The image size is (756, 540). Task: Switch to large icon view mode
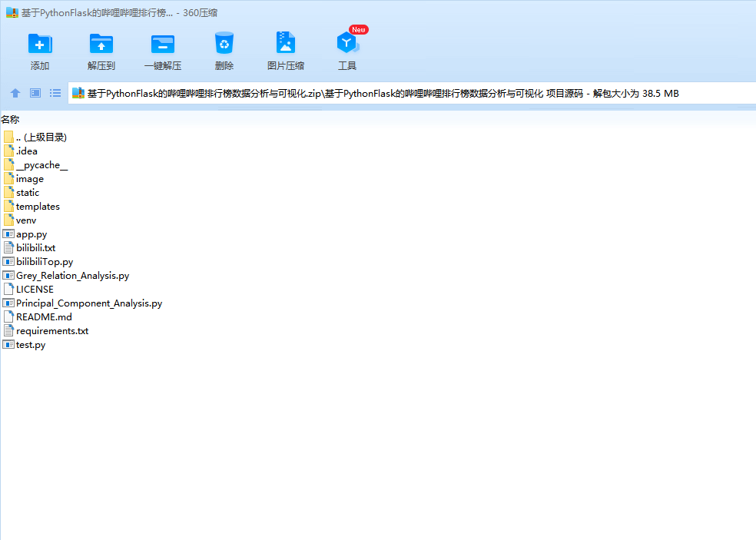click(35, 93)
